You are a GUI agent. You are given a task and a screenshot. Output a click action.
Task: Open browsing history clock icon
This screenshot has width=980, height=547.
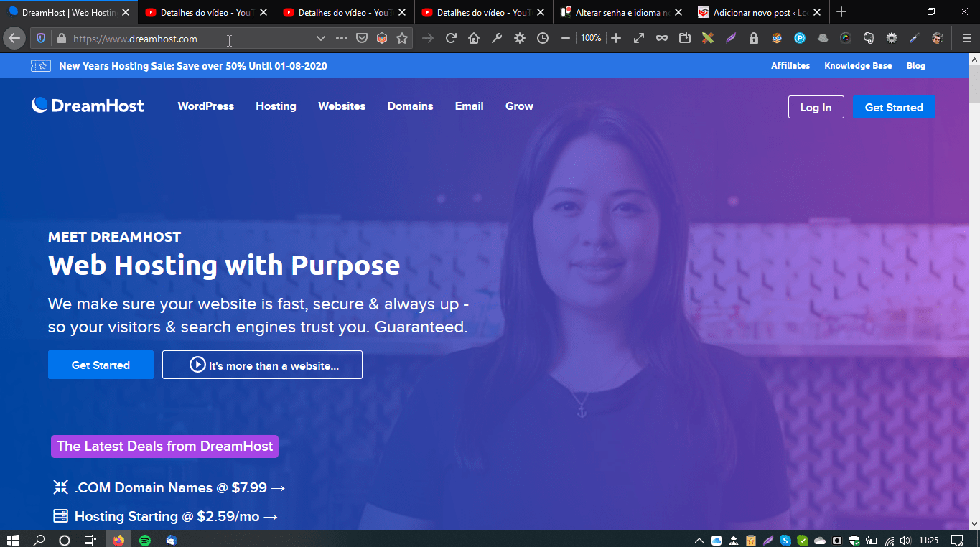point(543,39)
